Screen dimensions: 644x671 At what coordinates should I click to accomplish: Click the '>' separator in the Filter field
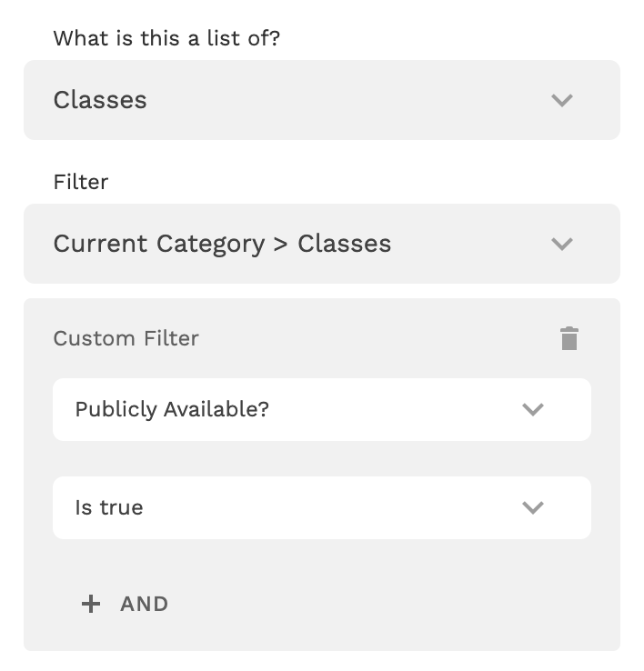(x=281, y=244)
